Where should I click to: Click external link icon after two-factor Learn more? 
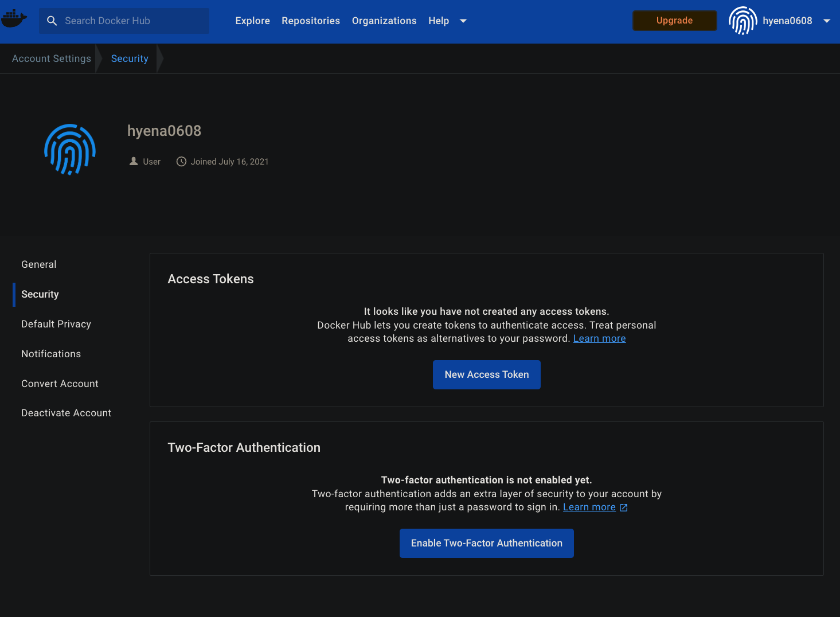624,507
